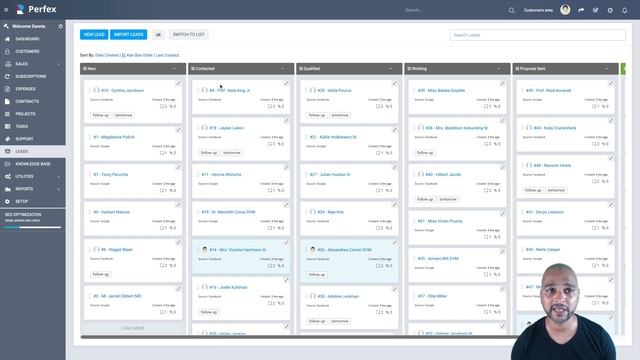Open the Contacted column dropdown arrow
The image size is (640, 360).
click(x=282, y=69)
